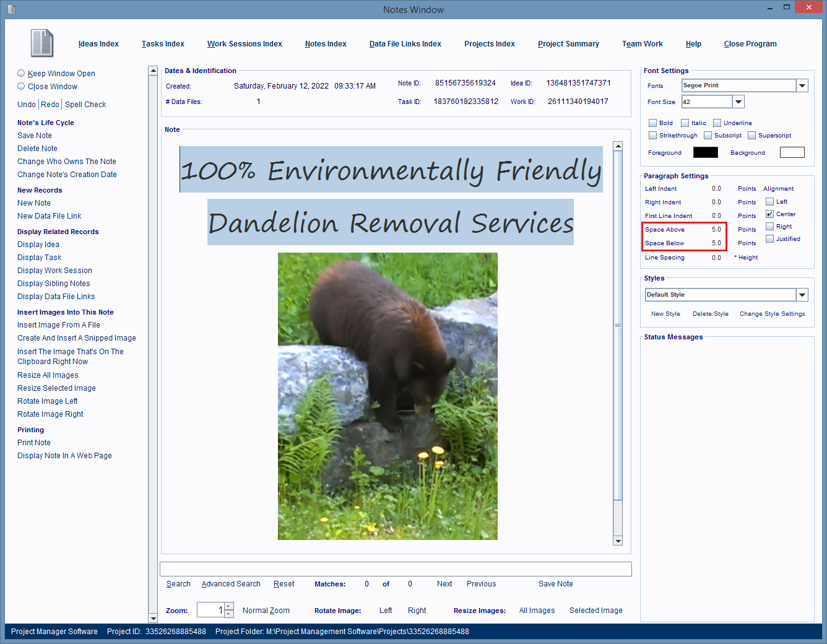The image size is (827, 644).
Task: Run Spell Check
Action: (85, 105)
